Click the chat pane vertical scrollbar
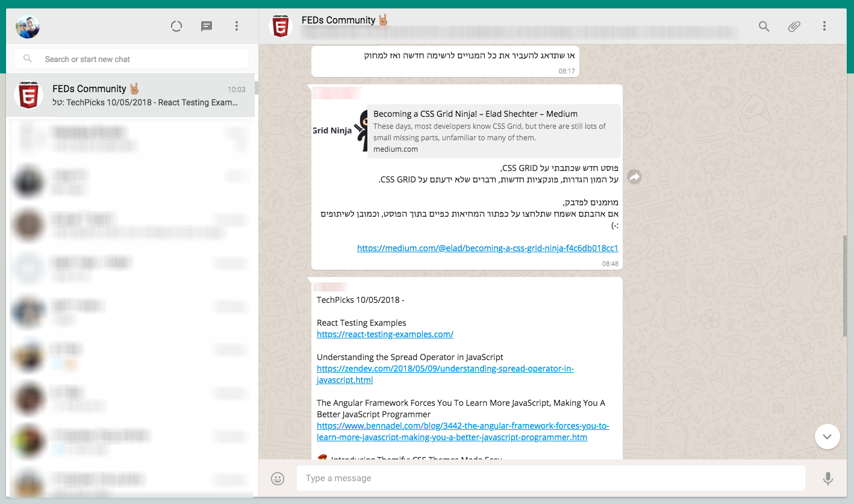 point(844,286)
